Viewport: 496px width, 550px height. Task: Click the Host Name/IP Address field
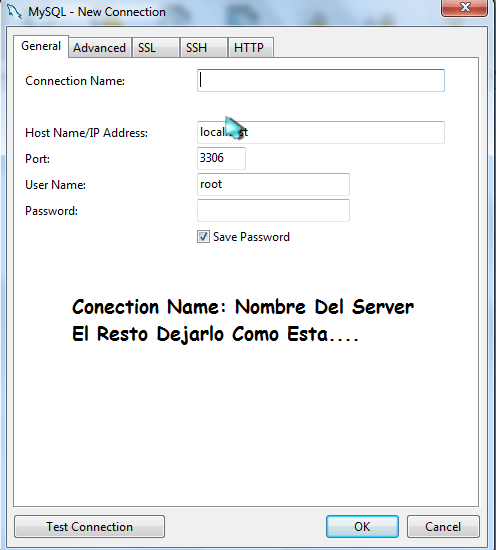[x=321, y=132]
